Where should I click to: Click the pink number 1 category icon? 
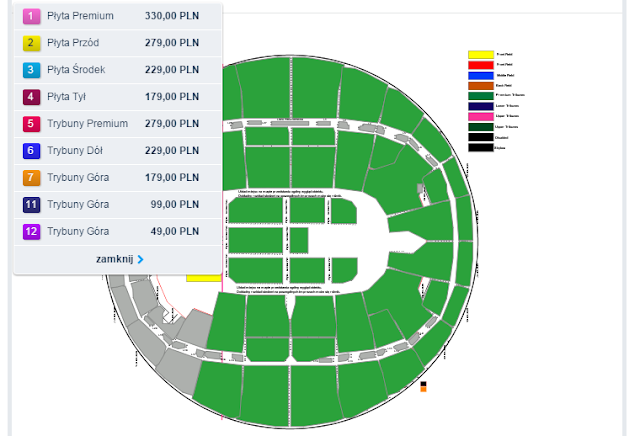pos(31,16)
